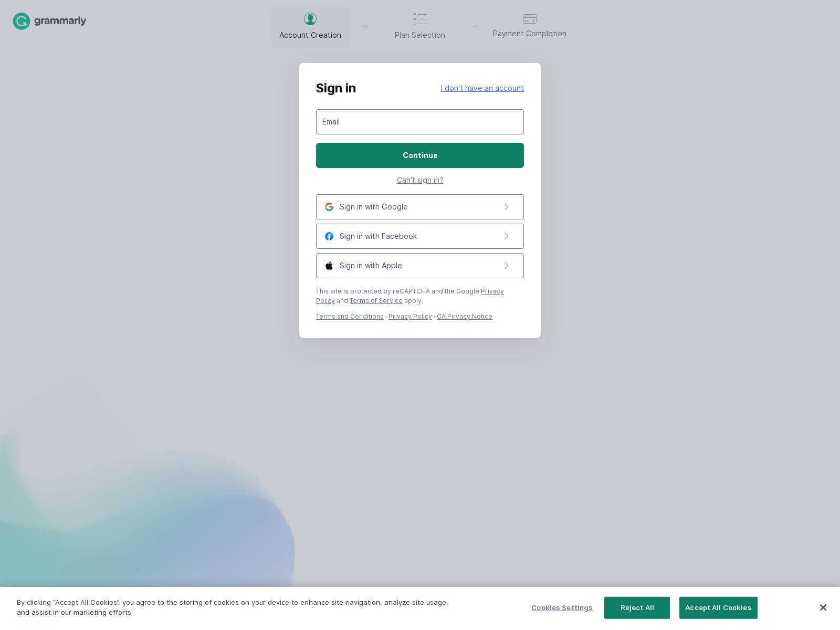Click the Accept All Cookies button
Viewport: 840px width, 630px height.
point(718,608)
